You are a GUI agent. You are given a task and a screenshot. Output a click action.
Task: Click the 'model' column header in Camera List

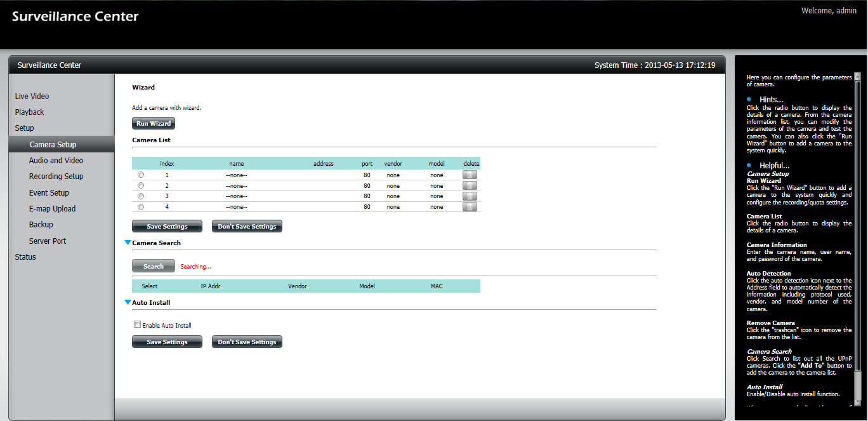point(437,164)
